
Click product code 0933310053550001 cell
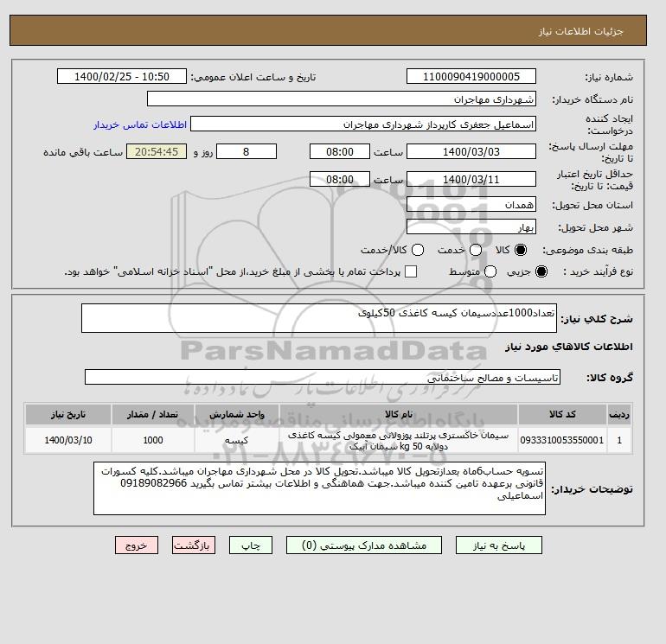pyautogui.click(x=562, y=440)
